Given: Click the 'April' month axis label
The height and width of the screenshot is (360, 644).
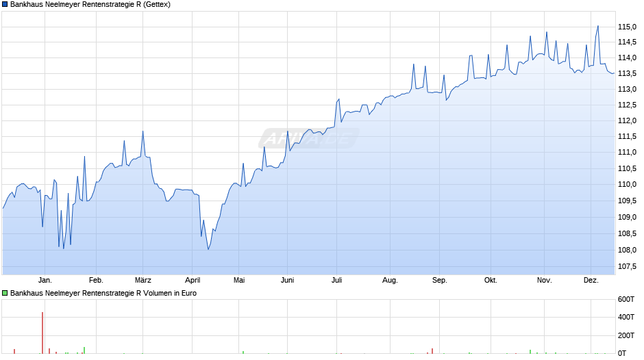Looking at the screenshot, I should click(193, 281).
